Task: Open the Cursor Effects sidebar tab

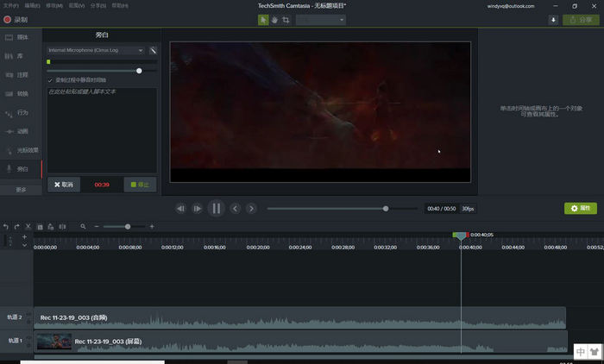Action: tap(21, 150)
